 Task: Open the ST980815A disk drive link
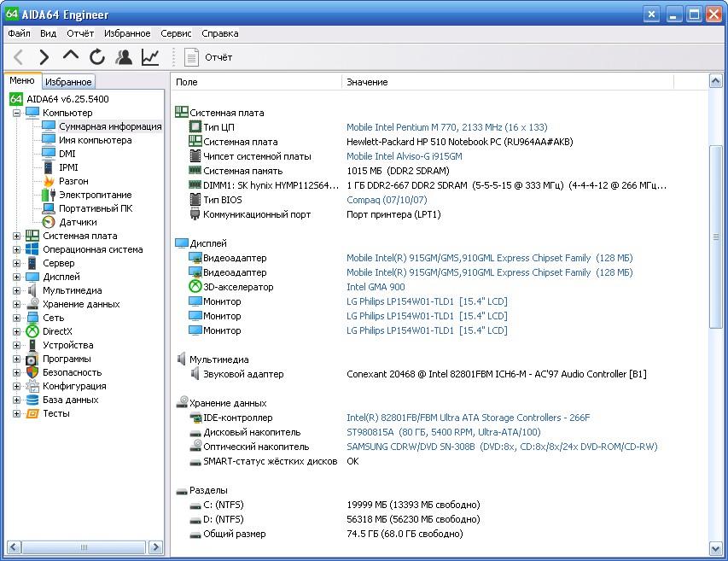click(444, 432)
